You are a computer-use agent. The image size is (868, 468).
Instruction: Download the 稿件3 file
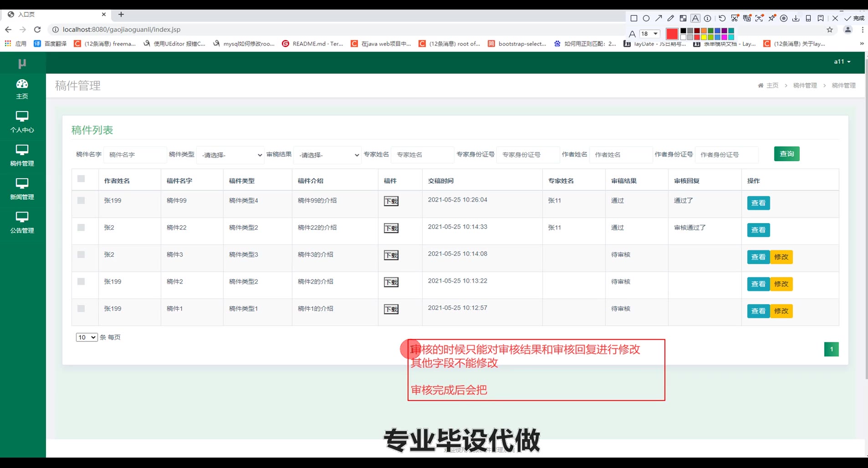pyautogui.click(x=391, y=255)
